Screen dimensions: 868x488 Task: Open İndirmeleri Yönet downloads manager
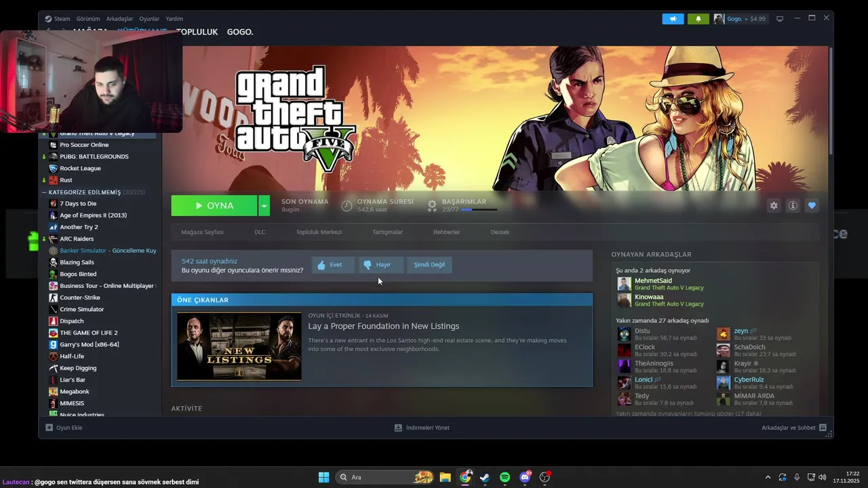(422, 428)
